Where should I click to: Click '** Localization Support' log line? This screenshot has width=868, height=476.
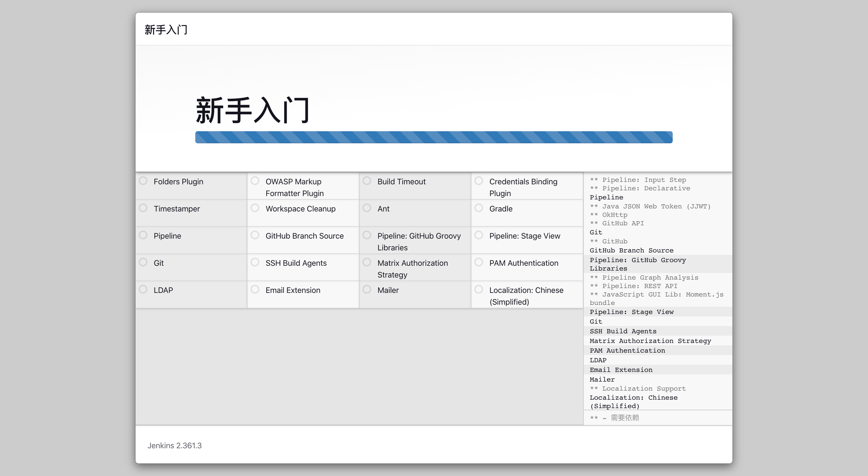click(638, 389)
